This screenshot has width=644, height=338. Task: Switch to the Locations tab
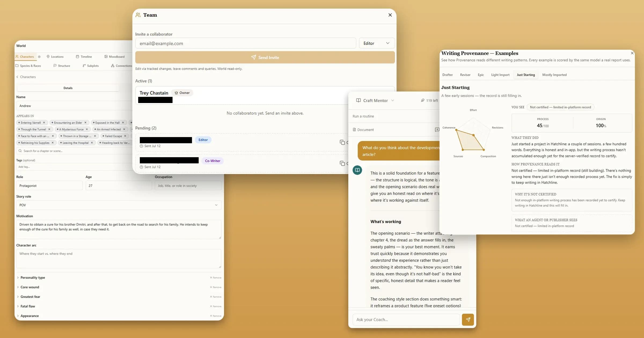click(55, 57)
